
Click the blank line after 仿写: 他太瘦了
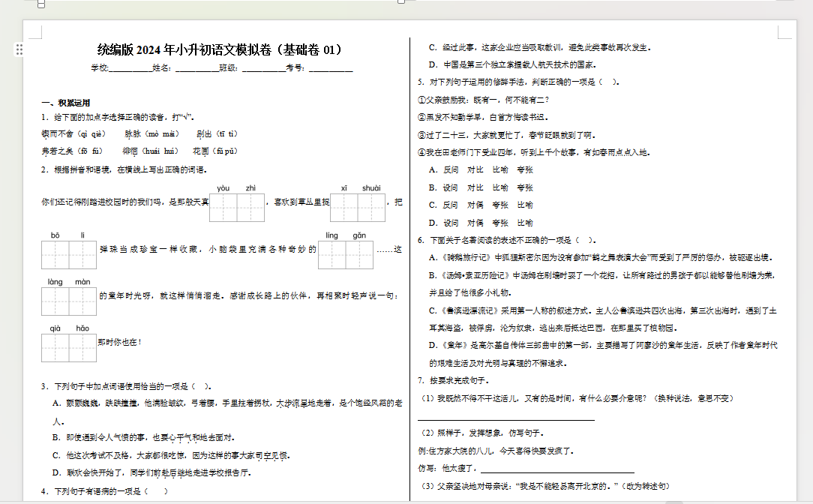click(557, 469)
